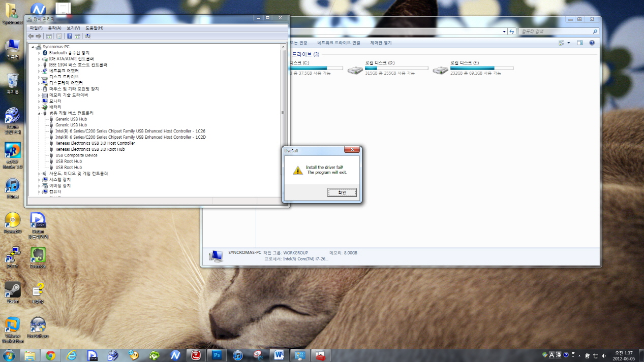Open Google Chrome from the taskbar
This screenshot has height=362, width=644.
(50, 355)
